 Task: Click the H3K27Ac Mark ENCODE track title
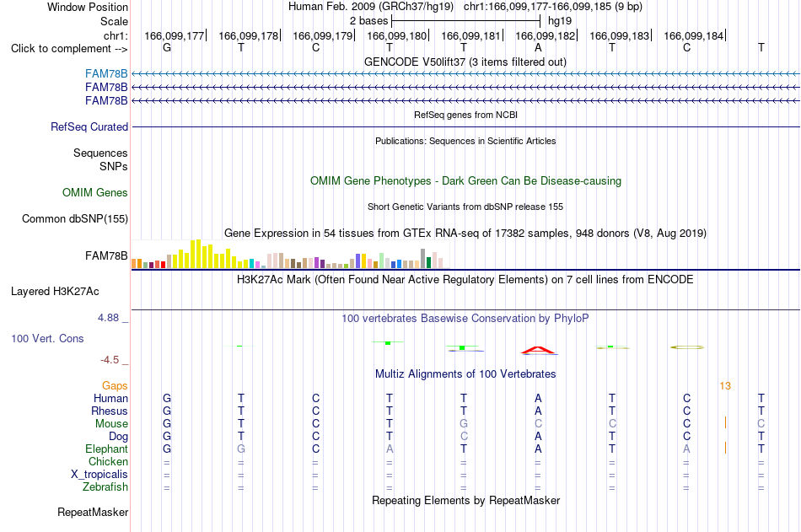(x=465, y=280)
